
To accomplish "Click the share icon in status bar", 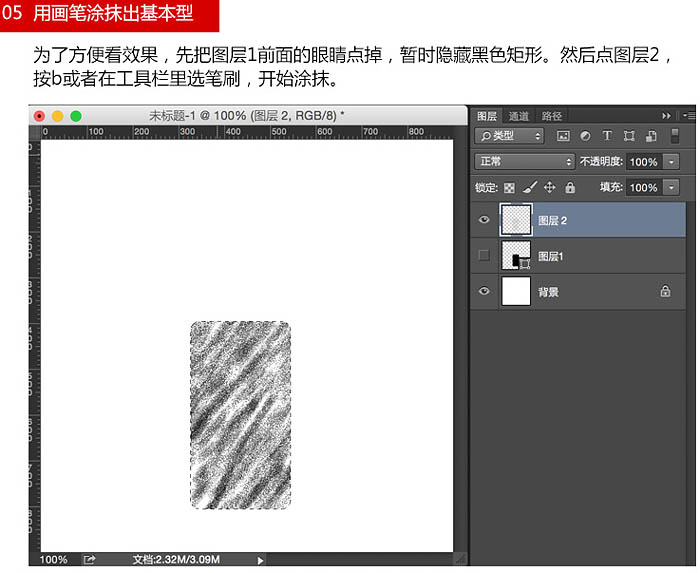I will click(x=89, y=560).
